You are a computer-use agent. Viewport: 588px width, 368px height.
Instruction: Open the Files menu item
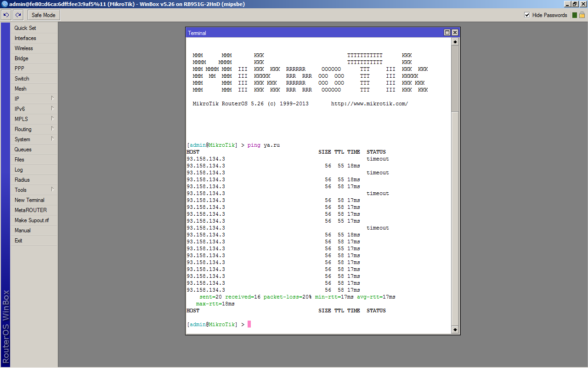(x=34, y=160)
